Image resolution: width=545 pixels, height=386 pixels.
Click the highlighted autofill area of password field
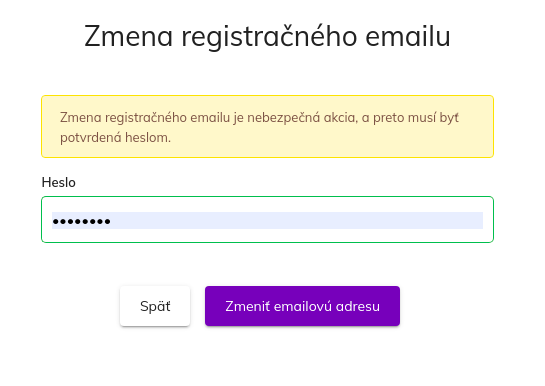pos(267,221)
